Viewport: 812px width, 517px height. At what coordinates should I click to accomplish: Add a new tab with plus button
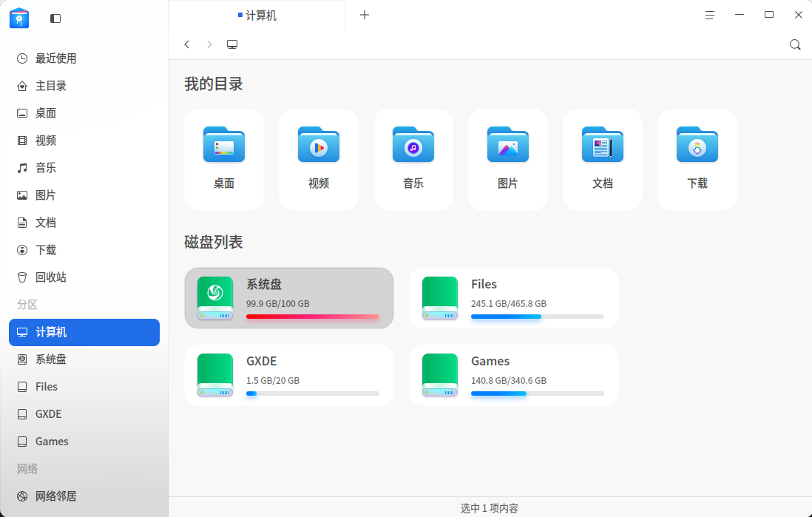[x=365, y=15]
